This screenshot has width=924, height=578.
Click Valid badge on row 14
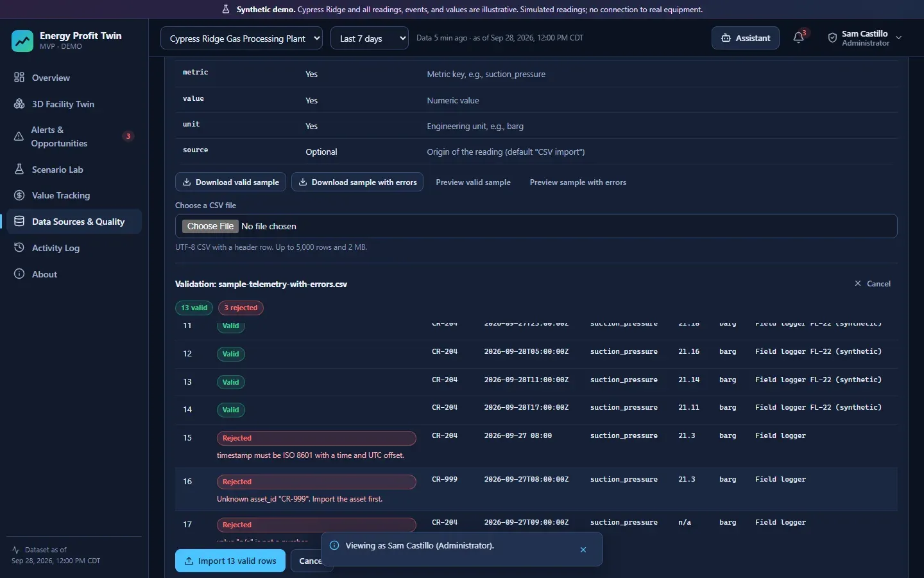(230, 410)
